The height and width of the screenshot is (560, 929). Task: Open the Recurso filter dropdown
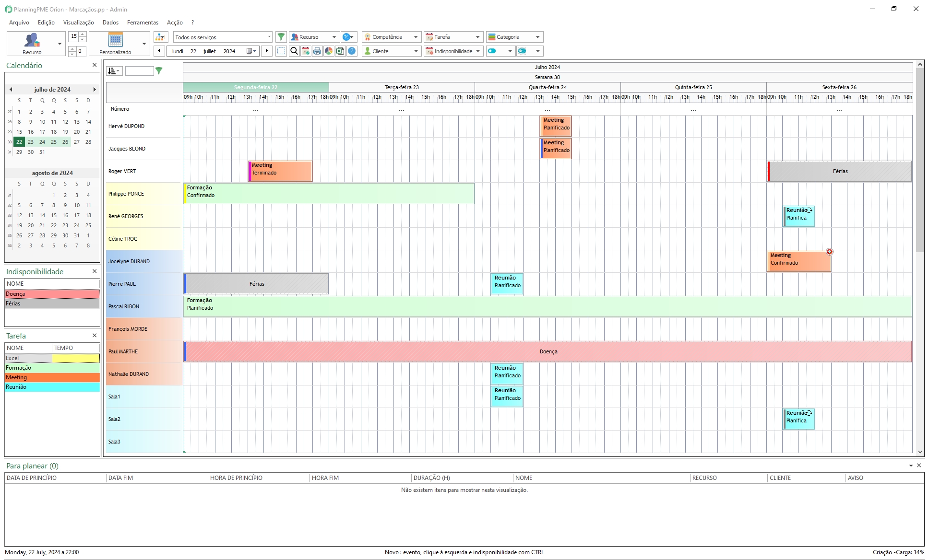[x=314, y=37]
